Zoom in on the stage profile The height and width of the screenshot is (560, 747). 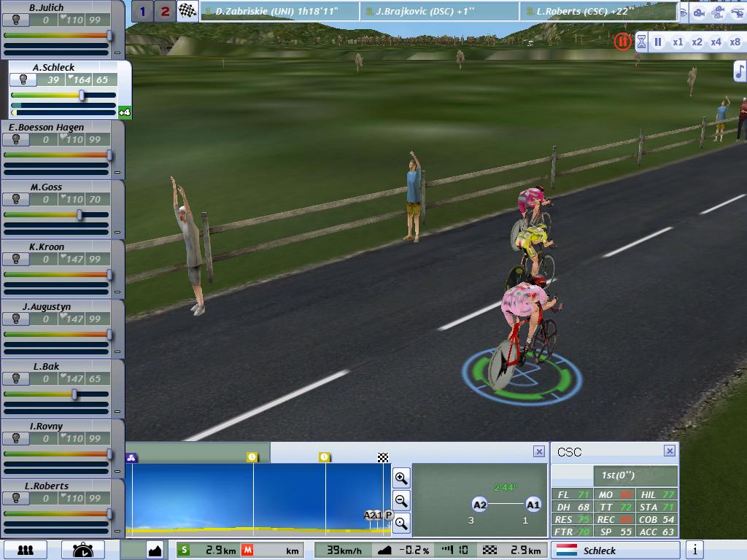(x=401, y=478)
